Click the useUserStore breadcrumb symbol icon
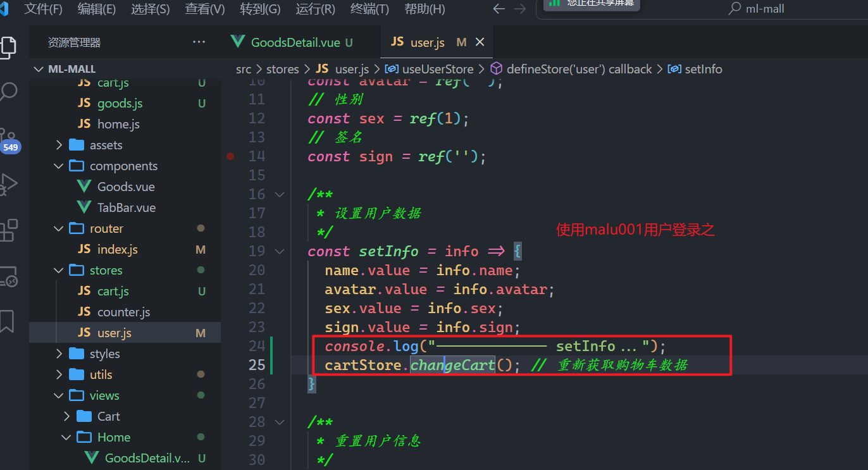Screen dimensions: 868x470 (392, 69)
